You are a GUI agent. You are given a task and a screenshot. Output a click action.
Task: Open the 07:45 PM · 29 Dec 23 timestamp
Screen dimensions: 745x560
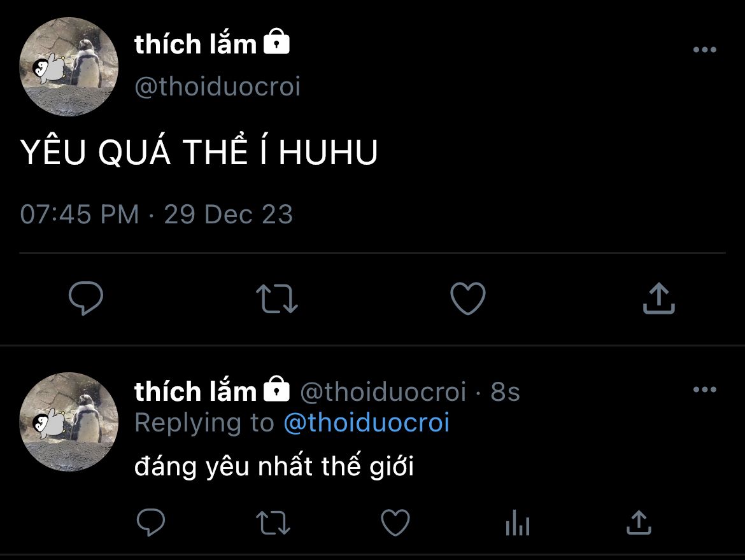point(156,214)
